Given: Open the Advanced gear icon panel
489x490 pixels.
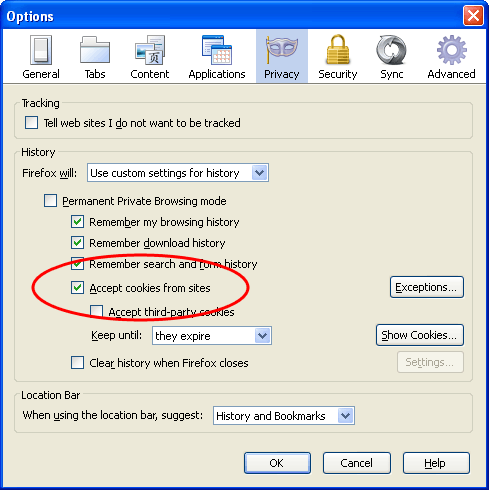Looking at the screenshot, I should tap(452, 50).
